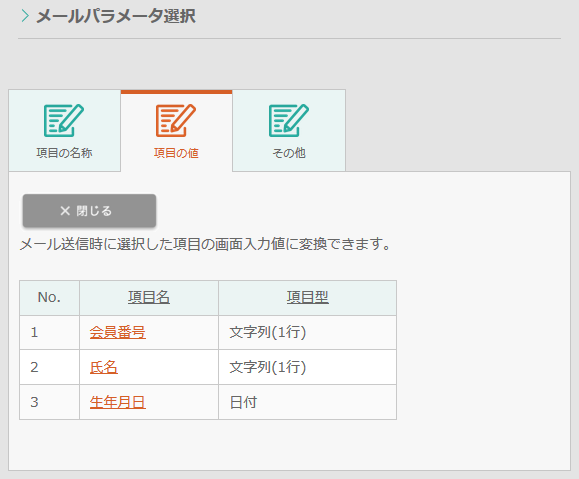Click chevron icon beside メールパラメータ選択 heading
This screenshot has height=479, width=579.
coord(25,16)
